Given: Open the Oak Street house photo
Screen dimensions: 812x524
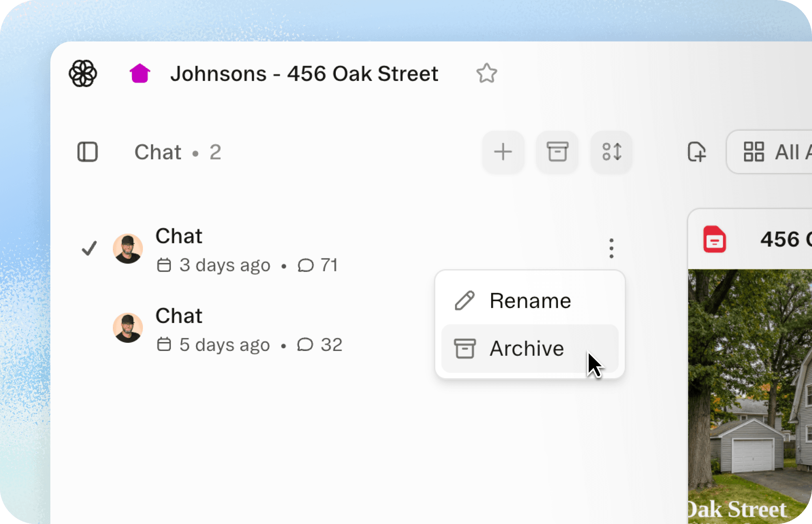Looking at the screenshot, I should (x=749, y=390).
